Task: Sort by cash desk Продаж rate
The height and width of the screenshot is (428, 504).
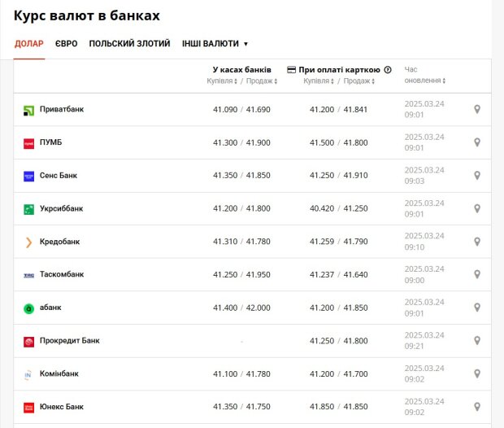Action: (262, 81)
